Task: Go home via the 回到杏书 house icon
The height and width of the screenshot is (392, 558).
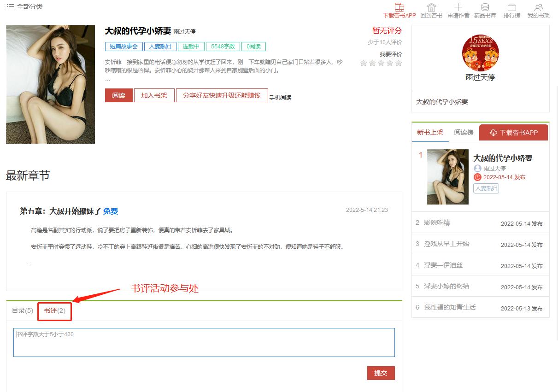Action: [x=431, y=7]
